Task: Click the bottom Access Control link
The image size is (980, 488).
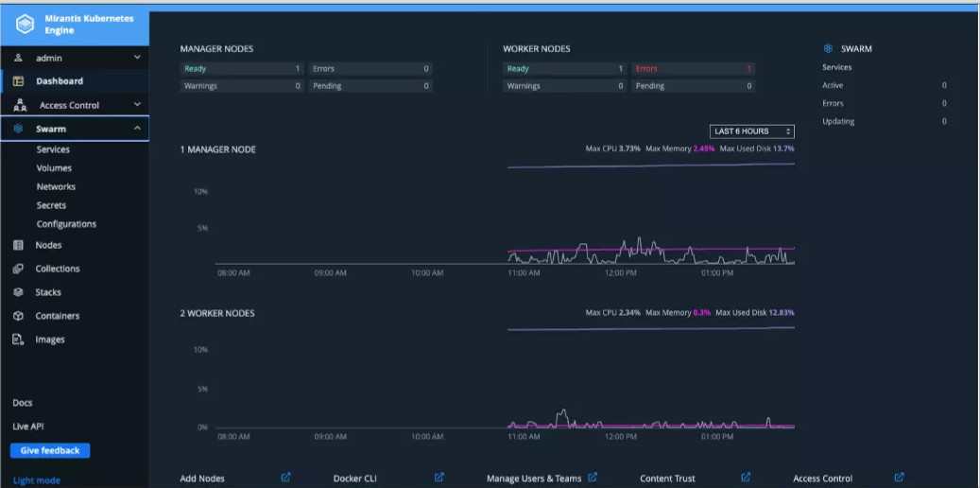Action: click(822, 478)
